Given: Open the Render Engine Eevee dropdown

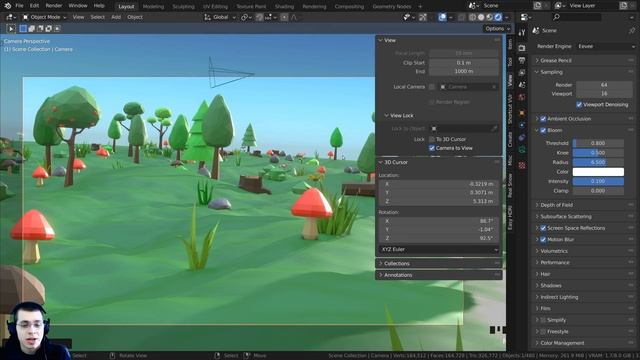Looking at the screenshot, I should 606,47.
